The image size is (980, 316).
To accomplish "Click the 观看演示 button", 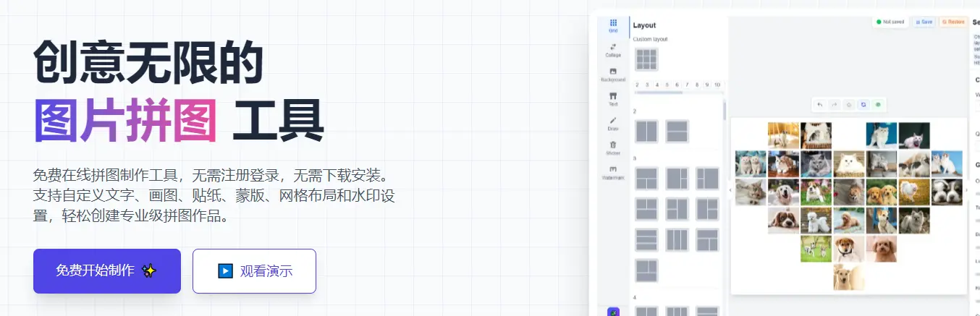I will click(254, 271).
